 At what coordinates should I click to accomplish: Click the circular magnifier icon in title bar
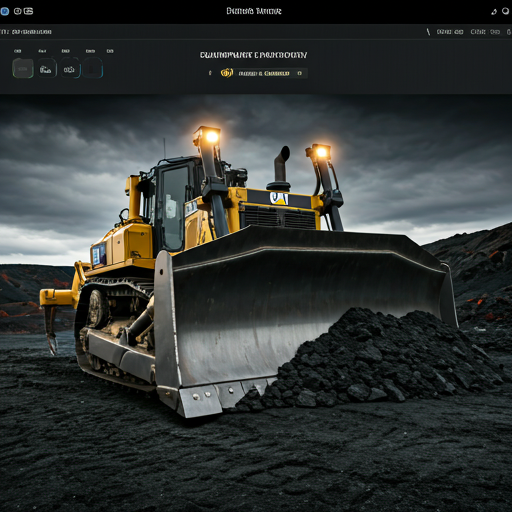coord(506,11)
